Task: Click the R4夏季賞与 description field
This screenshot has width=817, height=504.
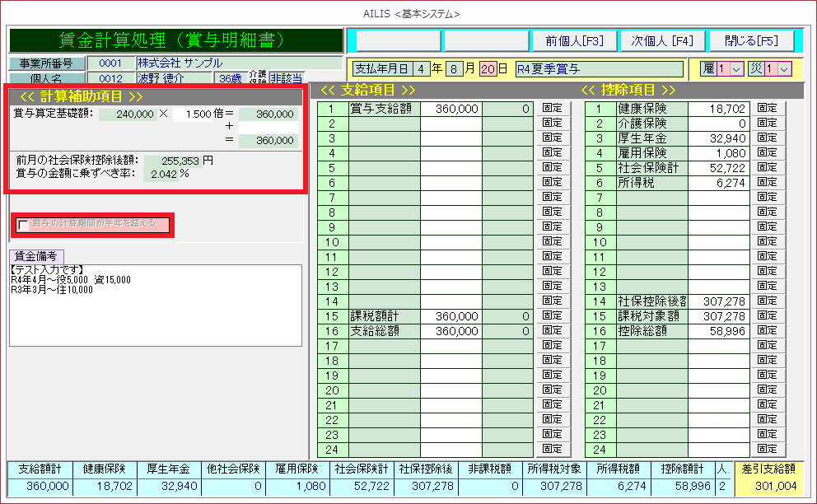Action: (599, 69)
